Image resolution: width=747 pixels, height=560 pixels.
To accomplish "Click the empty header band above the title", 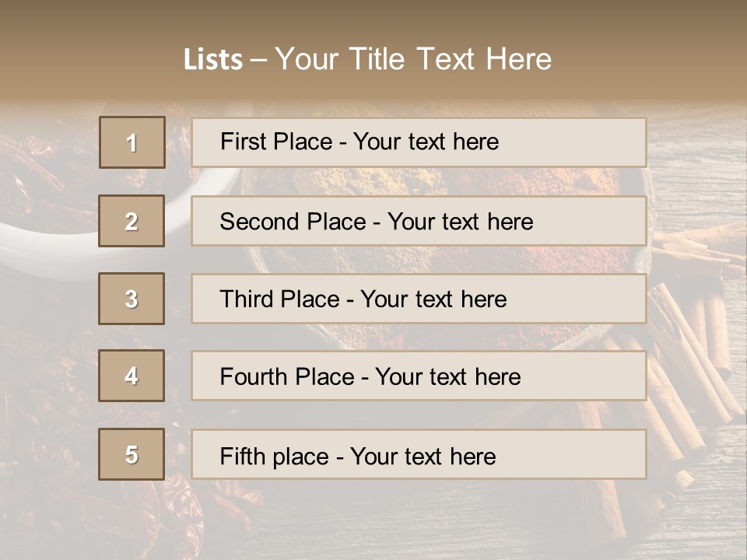I will pos(373,17).
